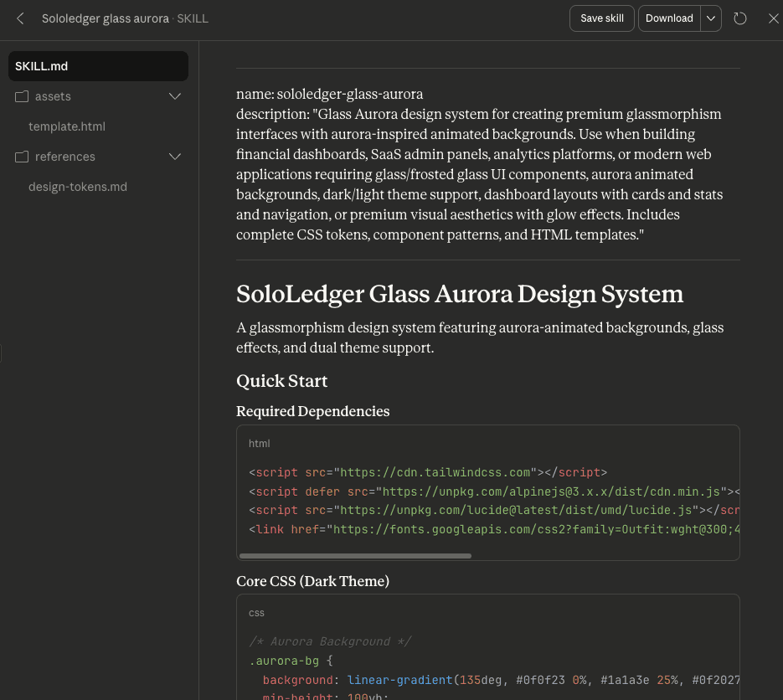Click the html code block horizontal scrollbar
Screen dimensions: 783x700
click(355, 555)
